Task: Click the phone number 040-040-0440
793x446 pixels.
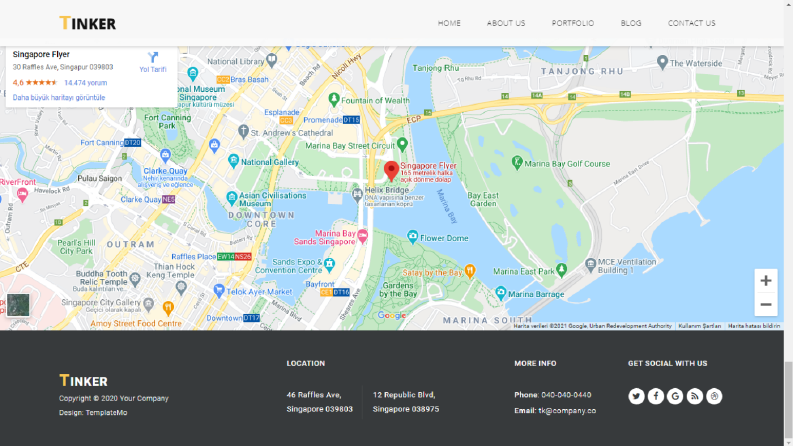Action: pos(566,395)
